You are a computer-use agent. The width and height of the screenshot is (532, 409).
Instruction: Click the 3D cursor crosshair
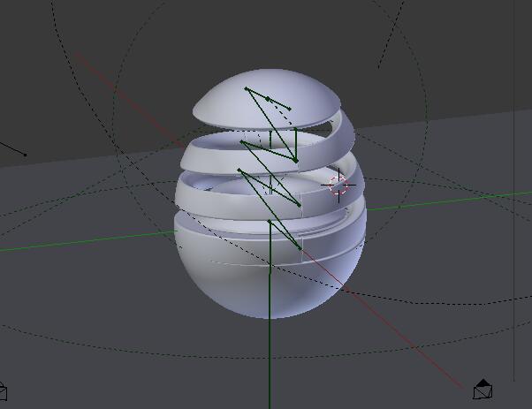[338, 186]
